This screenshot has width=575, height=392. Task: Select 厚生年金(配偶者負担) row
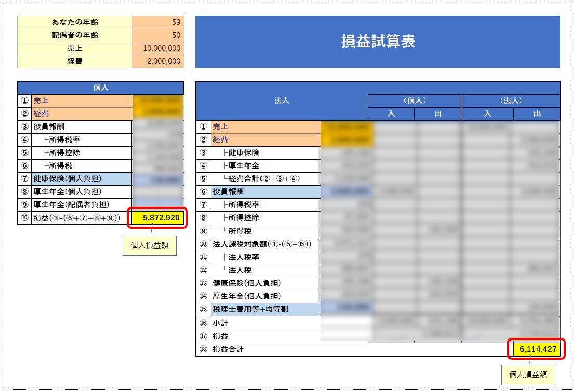point(82,205)
